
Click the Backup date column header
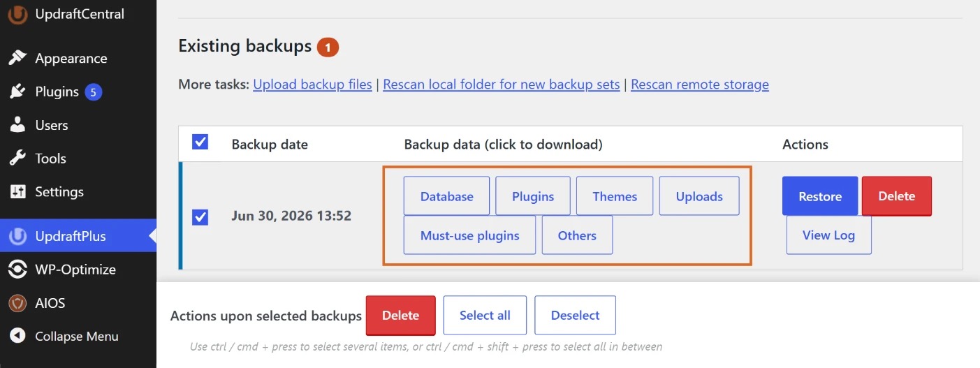point(270,145)
